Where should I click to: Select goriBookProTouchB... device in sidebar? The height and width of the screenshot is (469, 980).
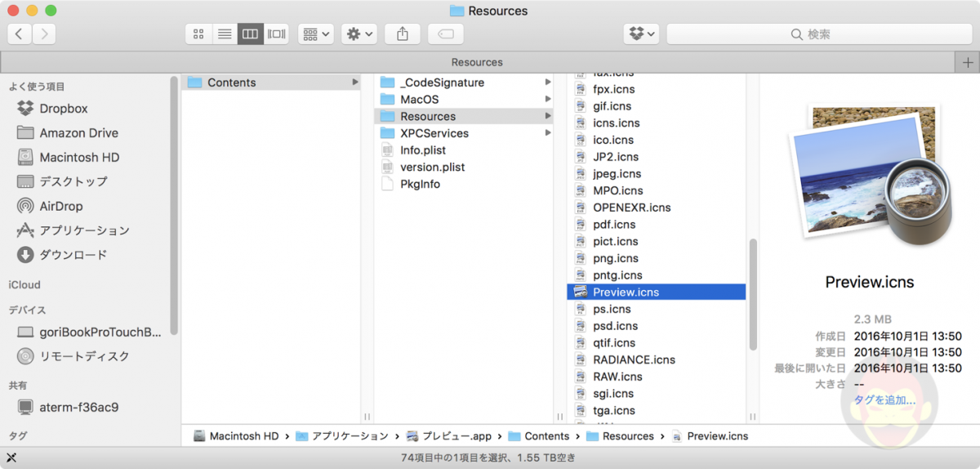(100, 332)
